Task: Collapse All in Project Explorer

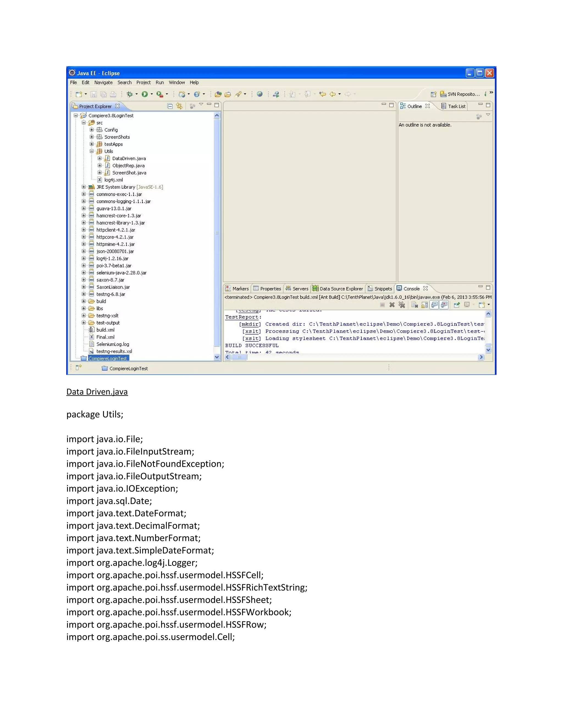Action: [170, 106]
